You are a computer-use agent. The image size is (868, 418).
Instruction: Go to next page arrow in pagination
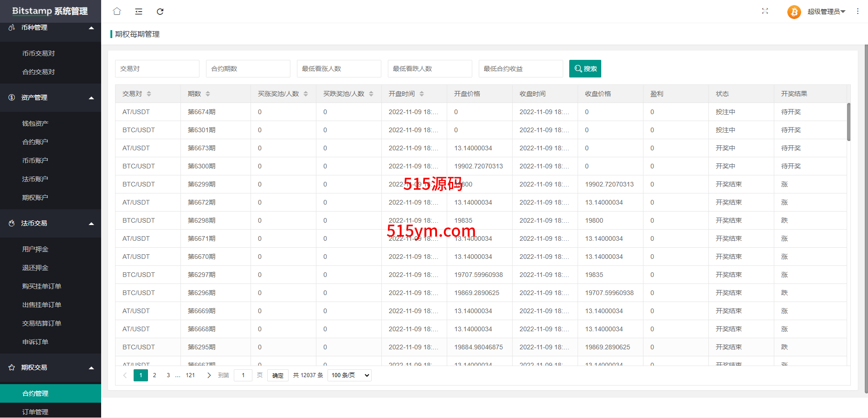click(x=209, y=375)
